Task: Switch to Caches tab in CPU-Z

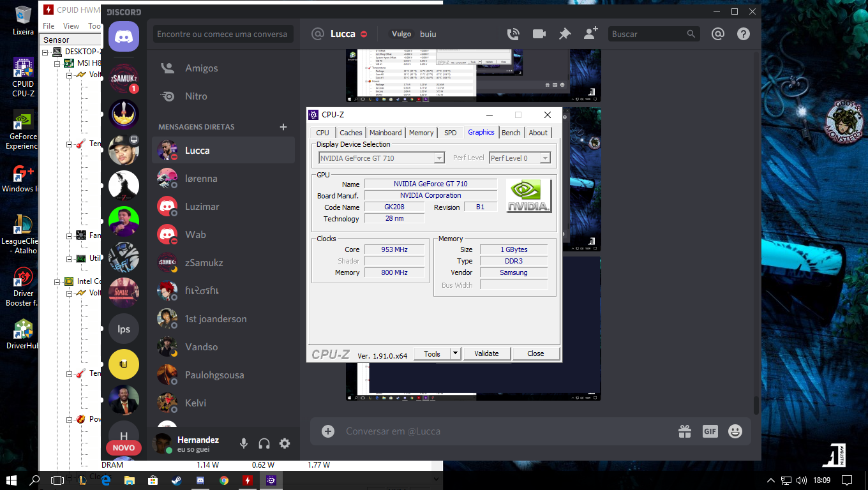Action: [x=351, y=133]
